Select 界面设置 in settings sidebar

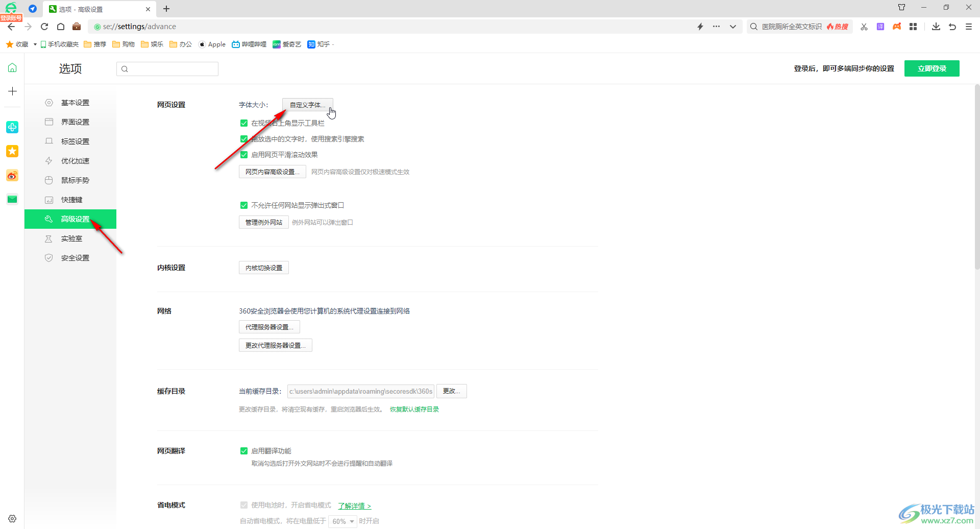70,122
